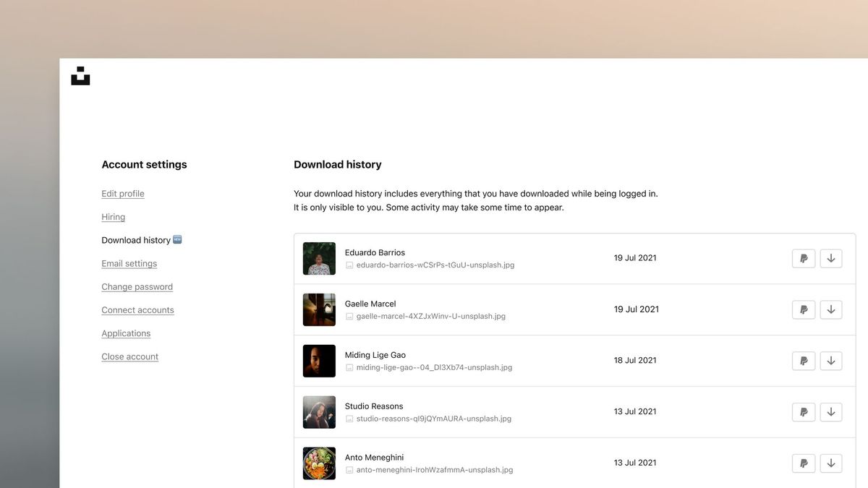Download Eduardo Barrios photo again via arrow icon
The height and width of the screenshot is (488, 868).
click(x=831, y=259)
